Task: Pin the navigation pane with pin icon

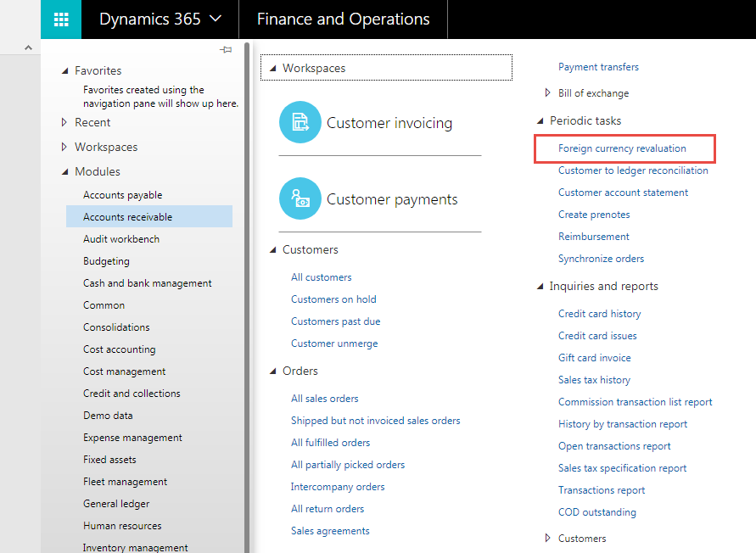Action: click(x=226, y=51)
